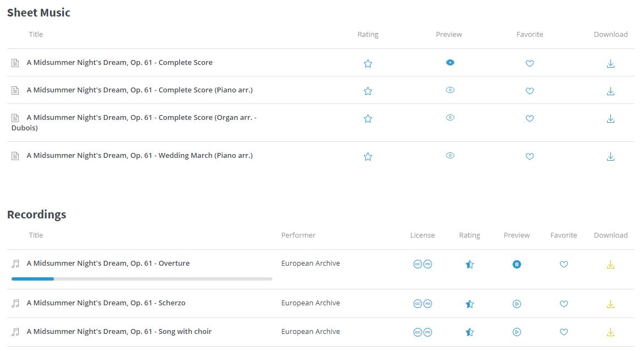Click the Song with choir license icons
644x351 pixels.
pyautogui.click(x=423, y=332)
